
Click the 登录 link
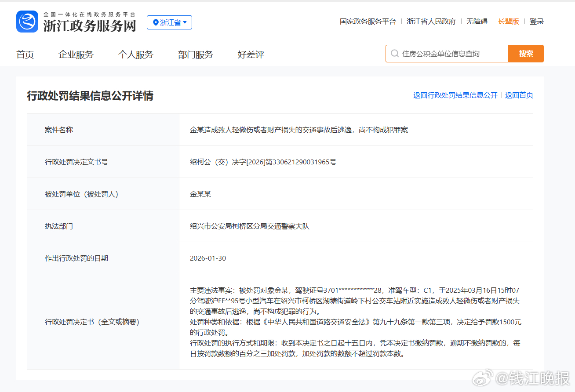[537, 21]
